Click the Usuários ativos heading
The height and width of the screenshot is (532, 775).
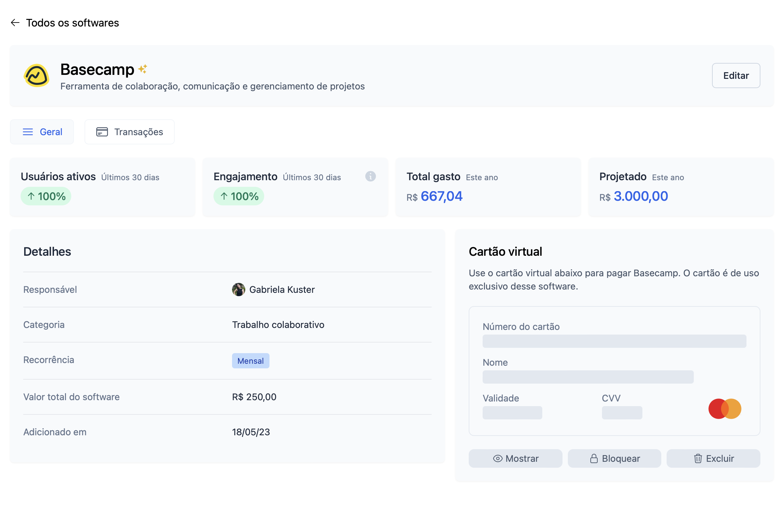pyautogui.click(x=58, y=177)
